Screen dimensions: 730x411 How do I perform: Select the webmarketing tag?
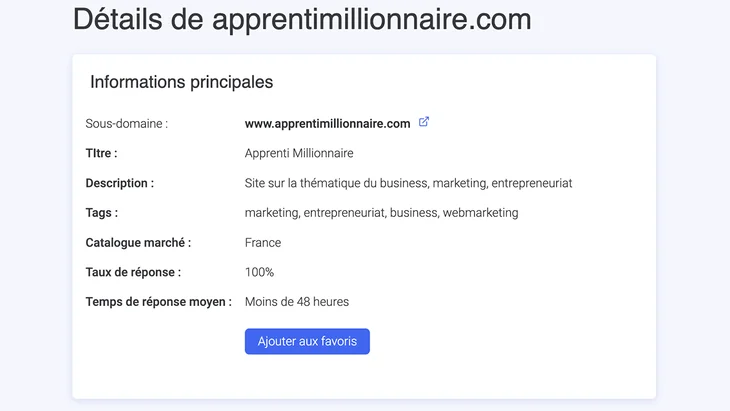point(480,213)
